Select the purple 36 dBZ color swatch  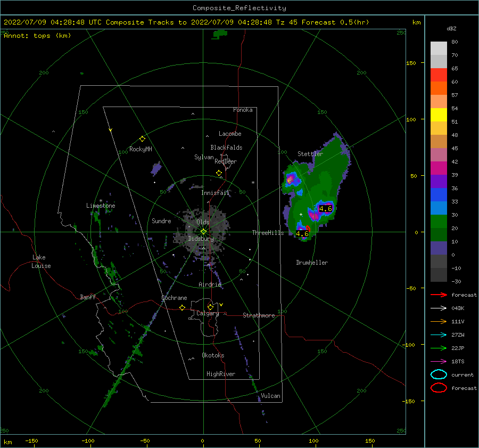point(439,181)
